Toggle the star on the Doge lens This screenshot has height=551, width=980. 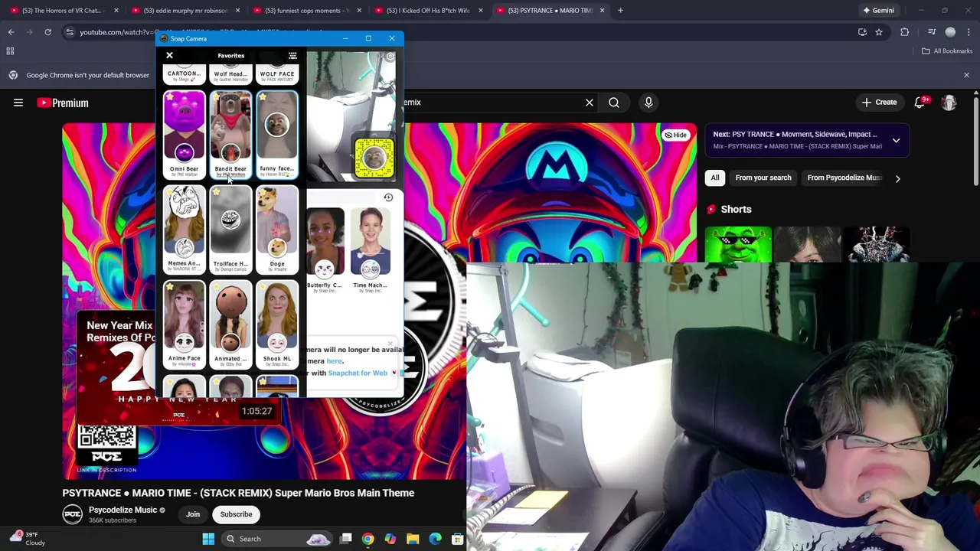pos(263,192)
